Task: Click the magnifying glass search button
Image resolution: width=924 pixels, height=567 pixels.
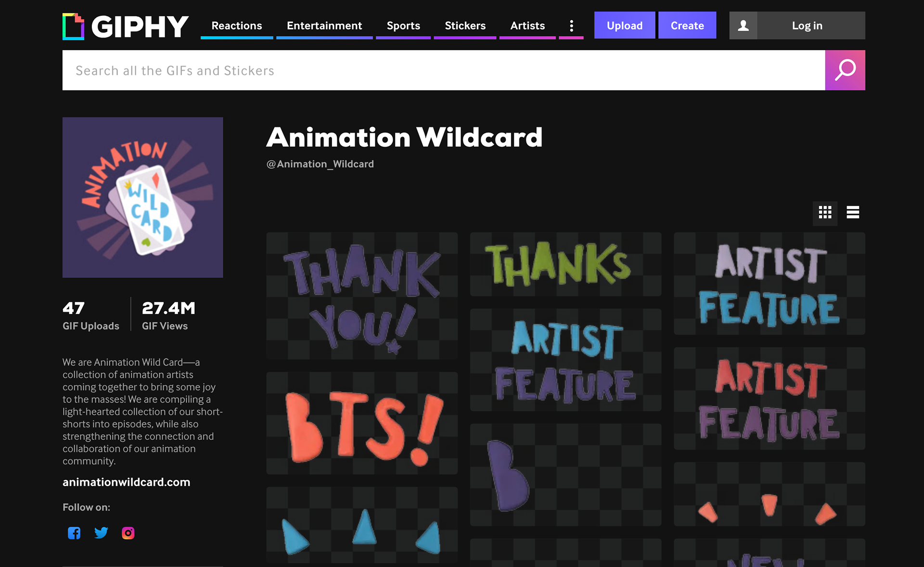Action: point(845,70)
